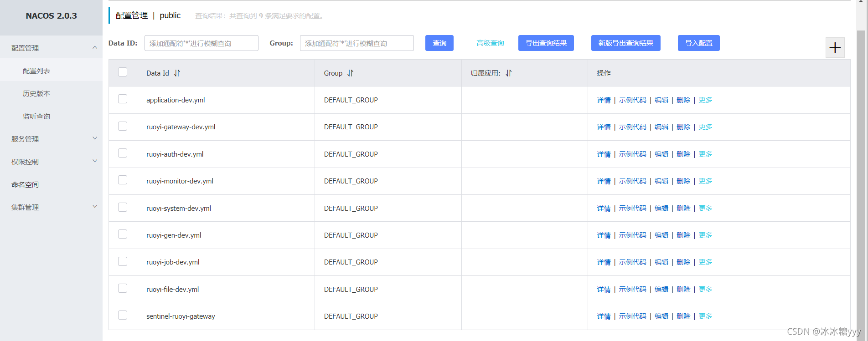Check the ruoyi-file-dev.yml checkbox
This screenshot has width=868, height=341.
[x=123, y=288]
